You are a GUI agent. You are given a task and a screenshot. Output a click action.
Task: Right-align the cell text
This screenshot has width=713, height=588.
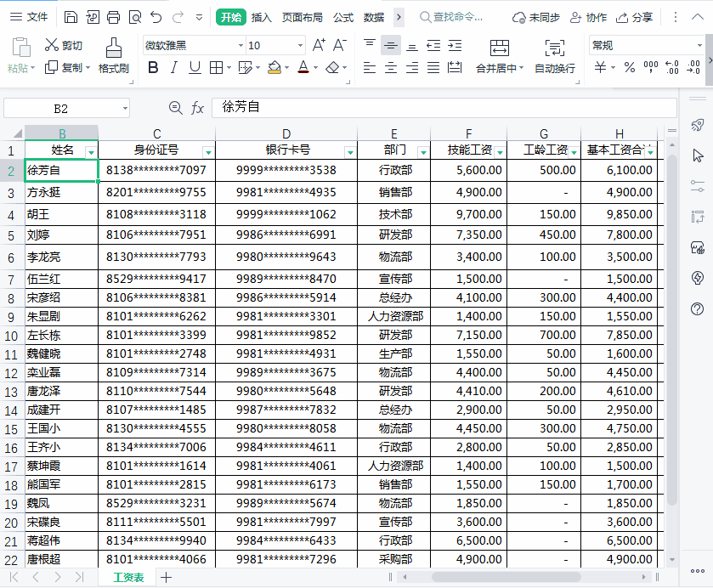[x=412, y=68]
